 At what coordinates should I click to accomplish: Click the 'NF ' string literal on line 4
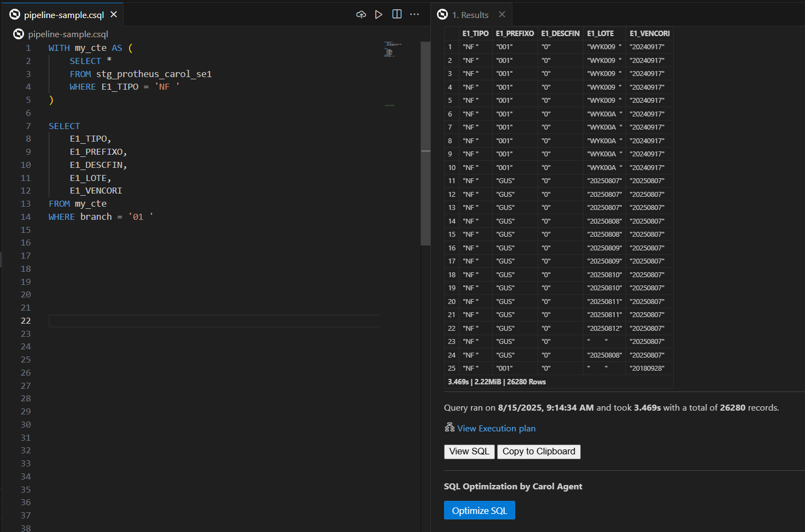(x=167, y=87)
